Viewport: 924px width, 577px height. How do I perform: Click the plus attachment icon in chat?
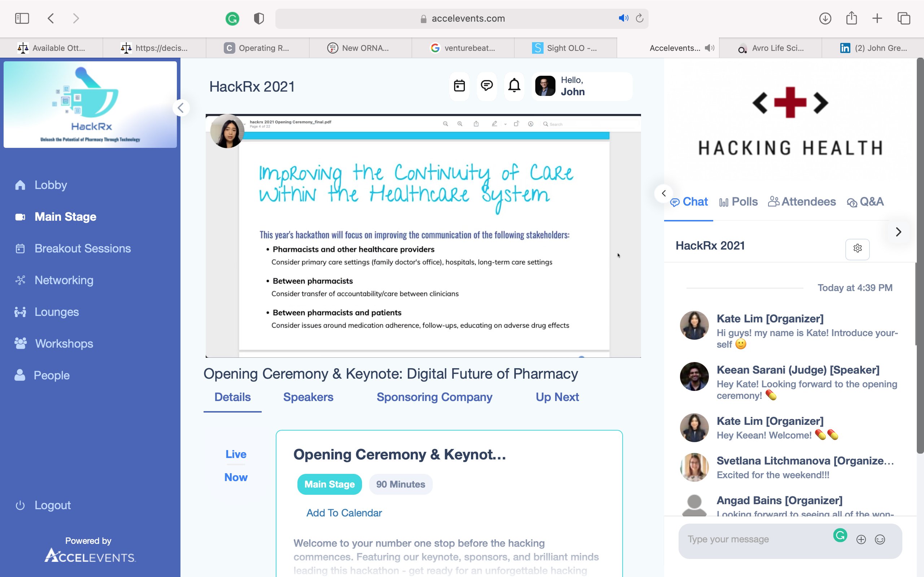[860, 539]
